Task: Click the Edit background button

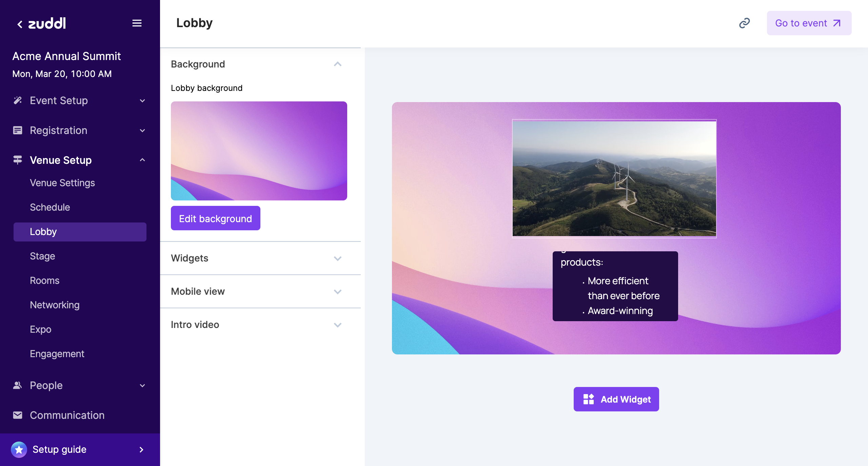Action: tap(216, 218)
